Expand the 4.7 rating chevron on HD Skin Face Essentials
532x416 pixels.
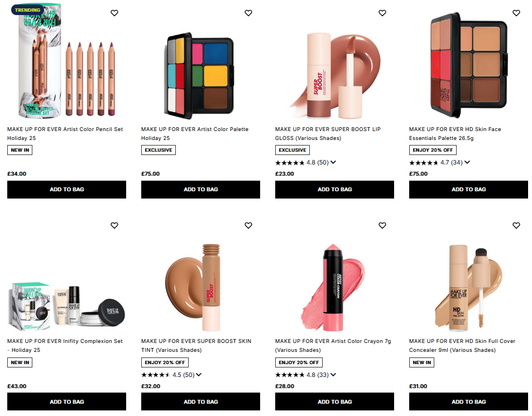pyautogui.click(x=467, y=162)
